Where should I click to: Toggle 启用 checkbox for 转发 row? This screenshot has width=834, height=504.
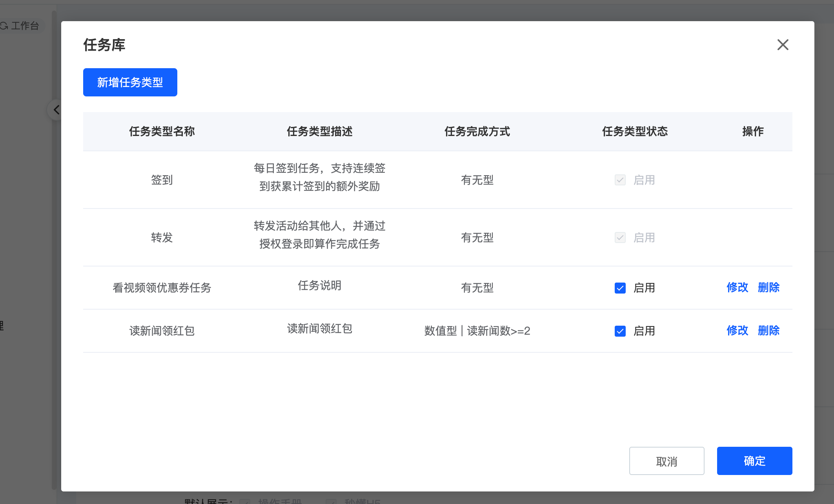620,237
